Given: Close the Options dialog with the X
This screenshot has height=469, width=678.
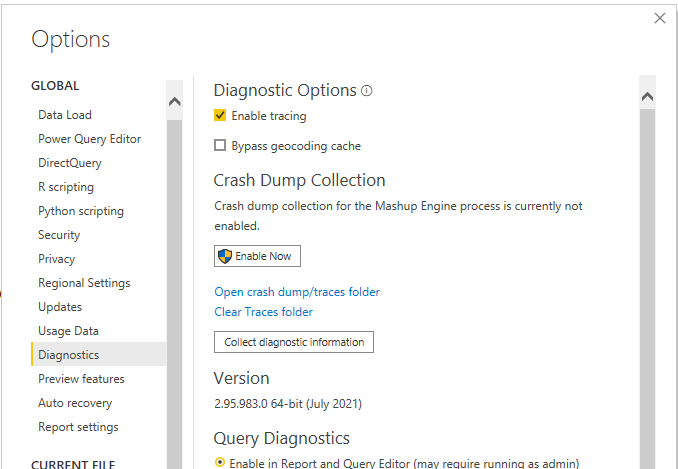Looking at the screenshot, I should [x=660, y=18].
